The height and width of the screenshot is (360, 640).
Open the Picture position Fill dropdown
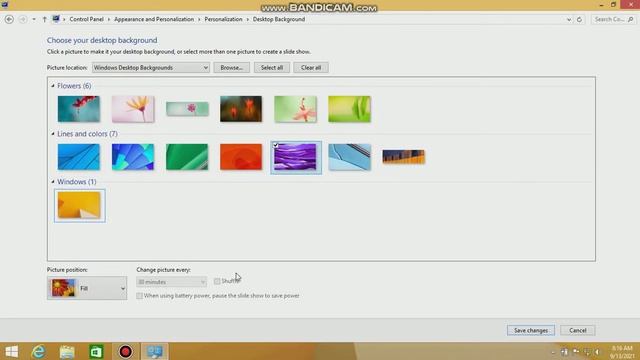click(x=87, y=288)
